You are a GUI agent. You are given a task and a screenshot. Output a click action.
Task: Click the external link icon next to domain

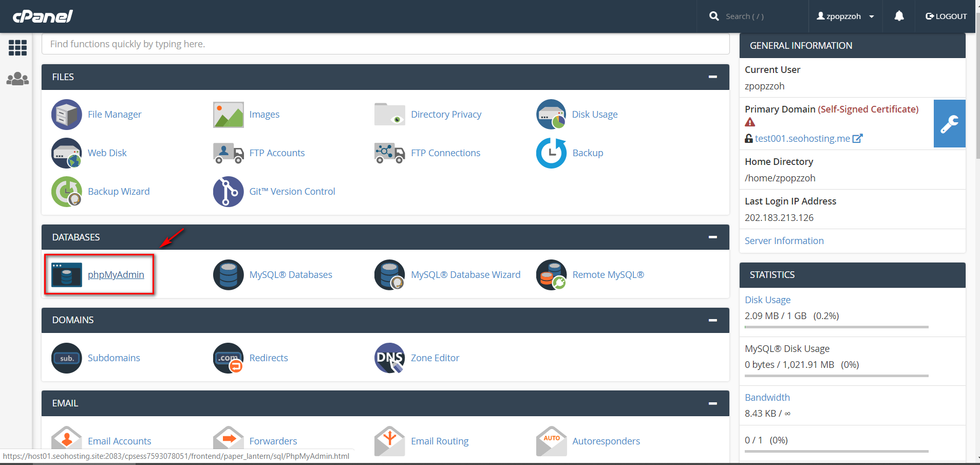pyautogui.click(x=858, y=138)
